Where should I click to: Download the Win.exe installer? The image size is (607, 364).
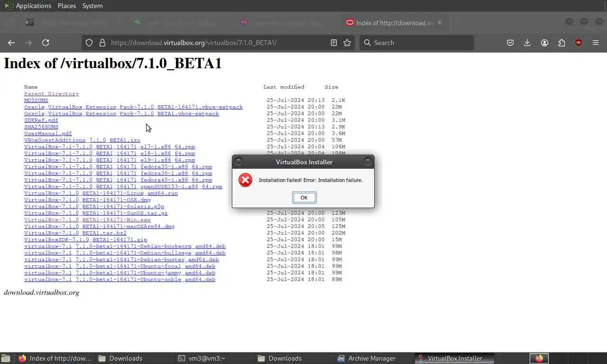[87, 220]
